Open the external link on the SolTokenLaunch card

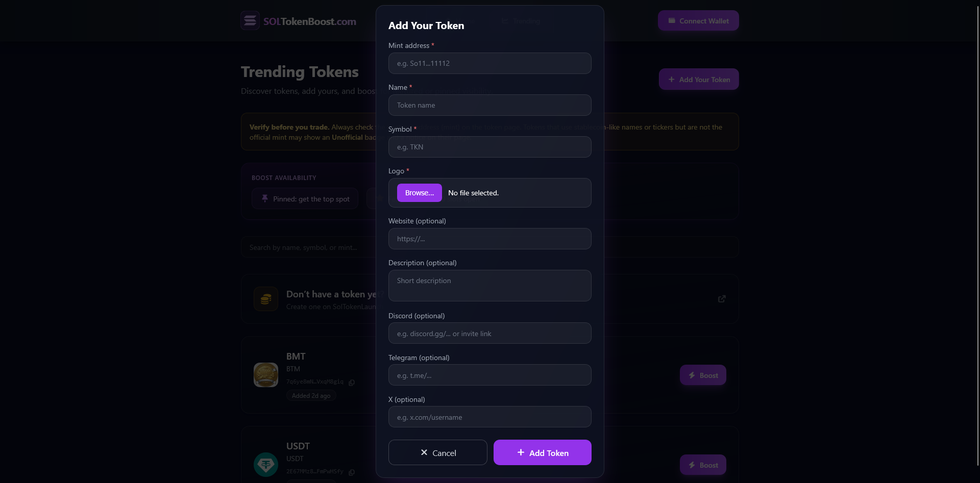[x=721, y=298]
